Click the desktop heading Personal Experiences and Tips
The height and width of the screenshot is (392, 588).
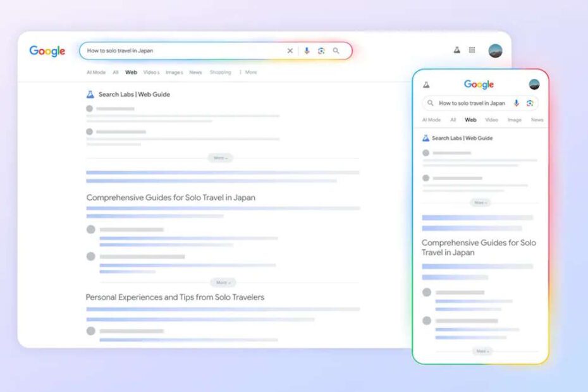coord(175,297)
